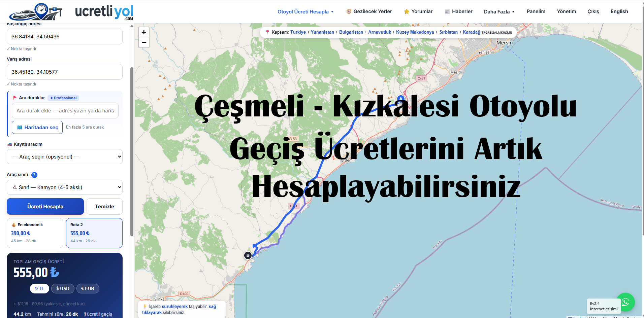Viewport: 644px width, 318px height.
Task: Zoom out on the map
Action: pyautogui.click(x=144, y=42)
